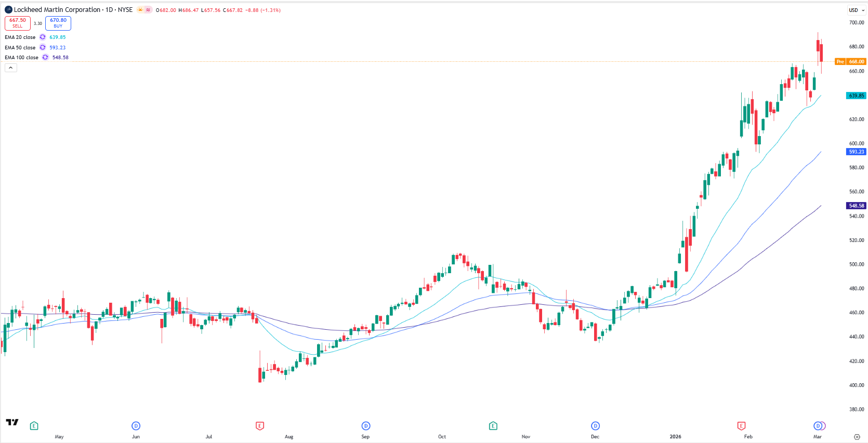The height and width of the screenshot is (443, 868).
Task: Open the TradingView logo at bottom left
Action: pyautogui.click(x=12, y=422)
